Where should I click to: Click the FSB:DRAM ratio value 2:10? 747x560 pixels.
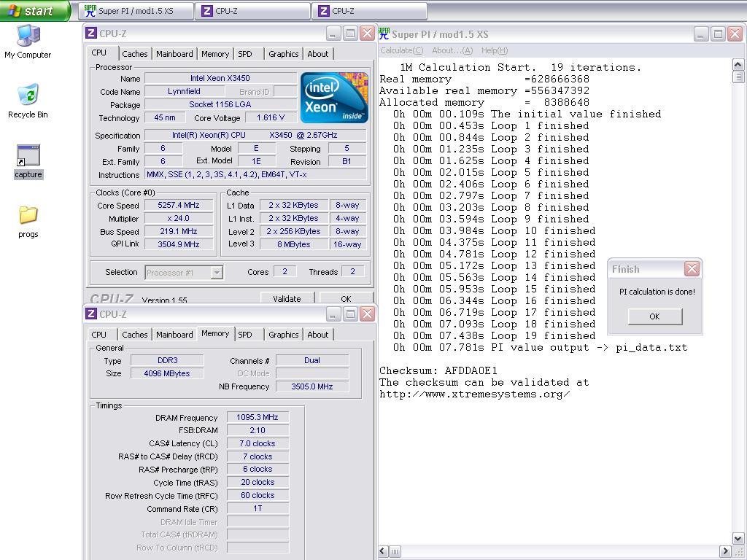(258, 430)
